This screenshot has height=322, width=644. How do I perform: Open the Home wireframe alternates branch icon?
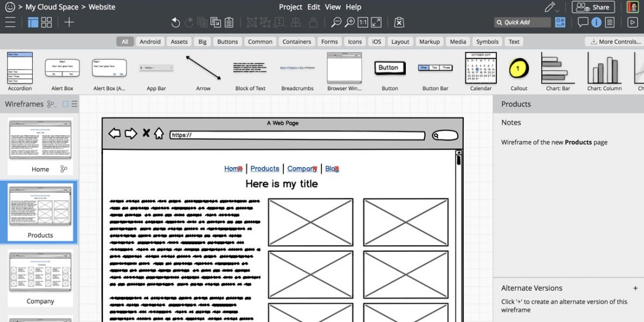click(64, 169)
